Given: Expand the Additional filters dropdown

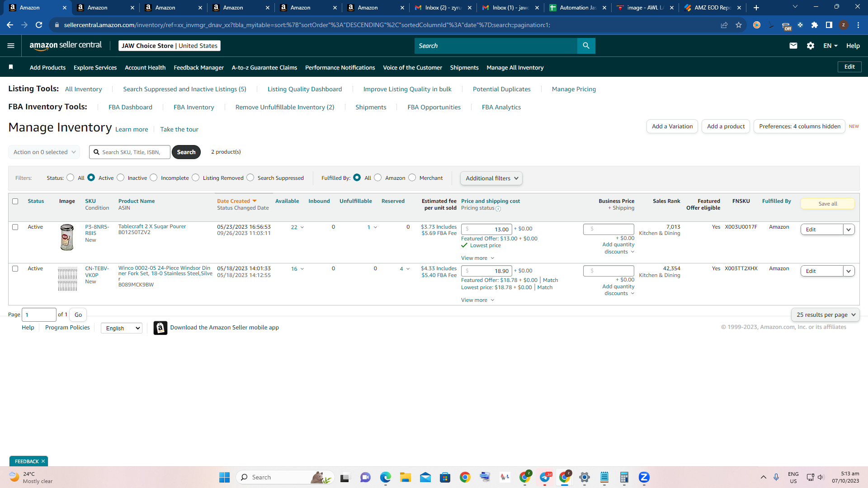Looking at the screenshot, I should point(491,178).
